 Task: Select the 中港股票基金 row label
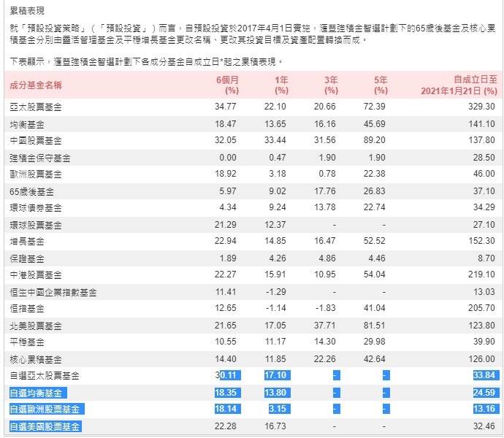pyautogui.click(x=36, y=275)
